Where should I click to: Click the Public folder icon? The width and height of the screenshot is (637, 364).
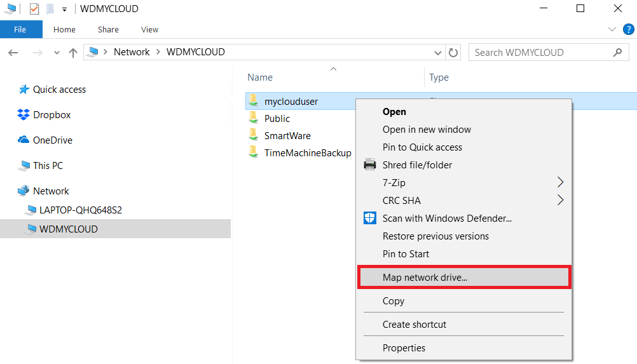(x=254, y=118)
